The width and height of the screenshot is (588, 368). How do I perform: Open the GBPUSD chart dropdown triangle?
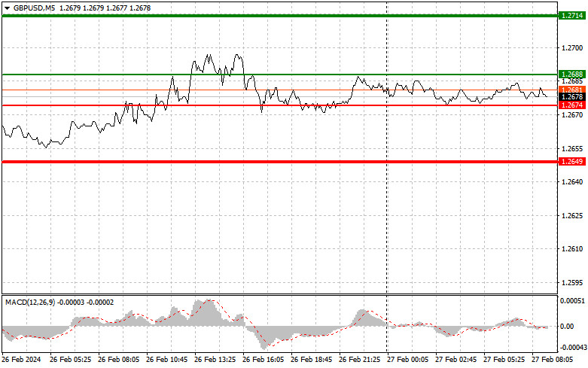(x=7, y=8)
